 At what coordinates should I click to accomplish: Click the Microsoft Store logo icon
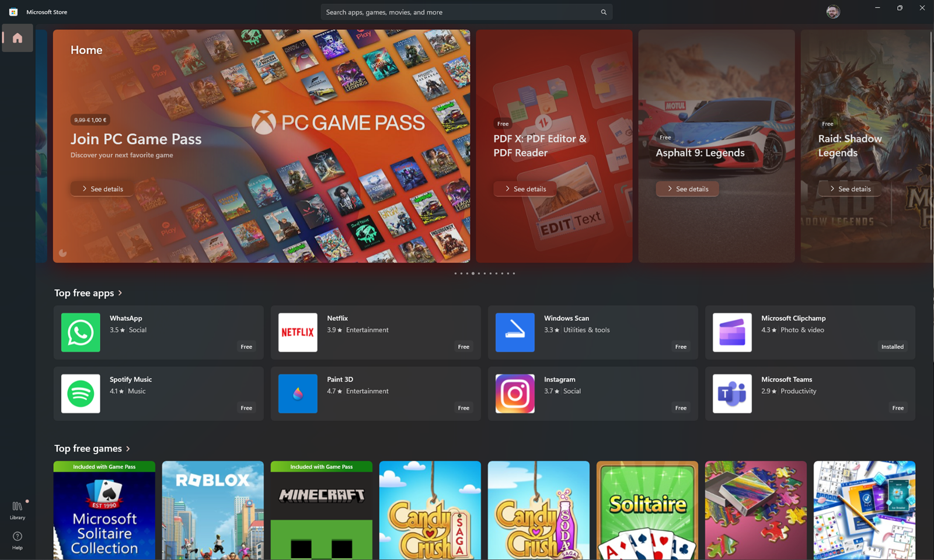(x=13, y=12)
